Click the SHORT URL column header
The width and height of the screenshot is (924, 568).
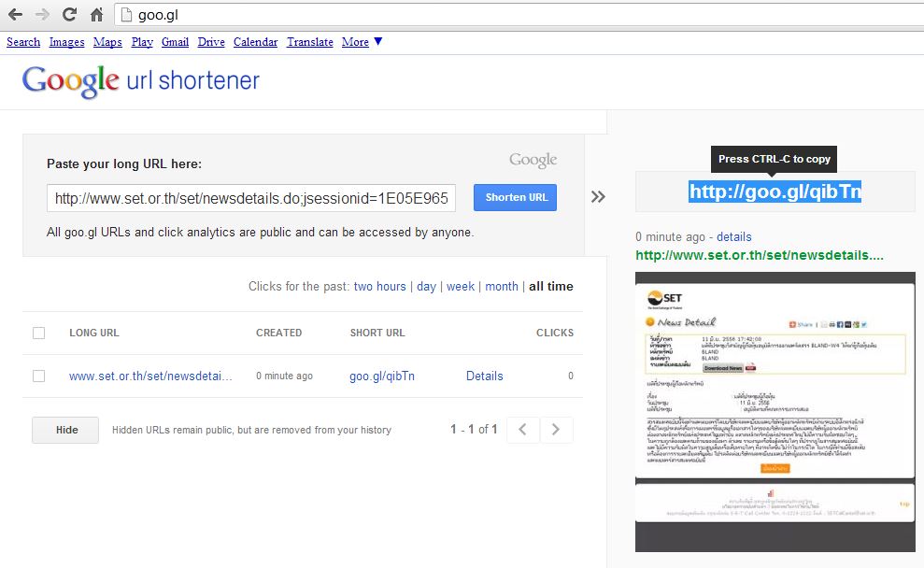click(377, 333)
